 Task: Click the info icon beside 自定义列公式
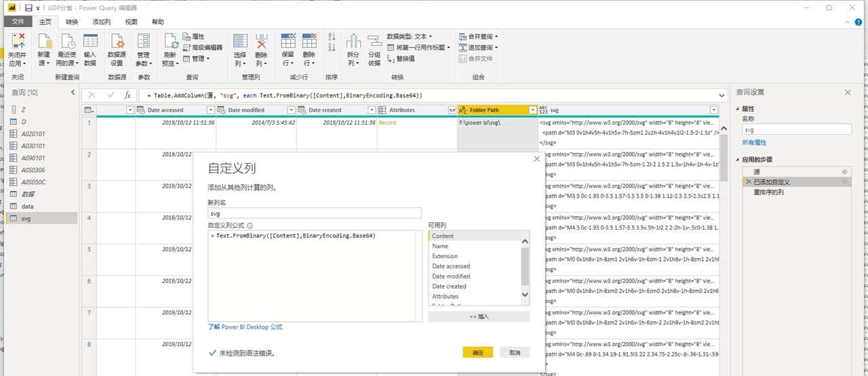tap(250, 226)
